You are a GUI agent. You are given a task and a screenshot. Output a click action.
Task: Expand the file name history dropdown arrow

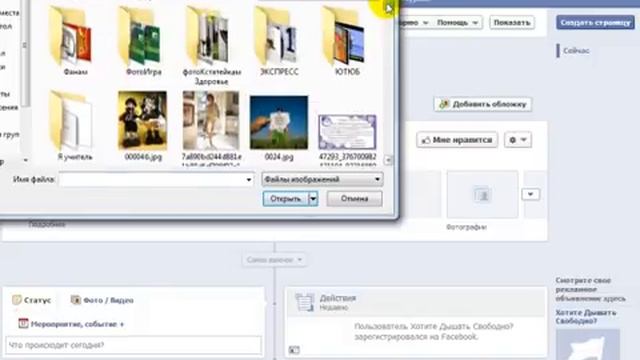[x=249, y=180]
